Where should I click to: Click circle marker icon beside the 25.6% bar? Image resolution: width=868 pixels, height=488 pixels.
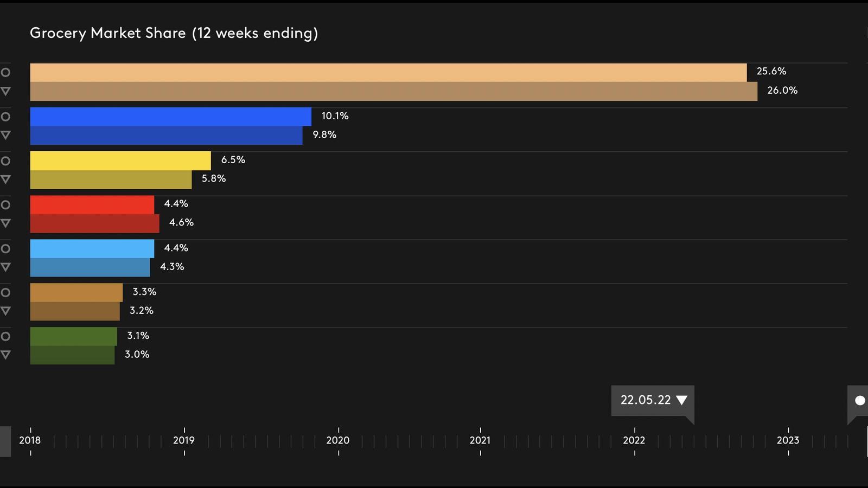click(5, 72)
